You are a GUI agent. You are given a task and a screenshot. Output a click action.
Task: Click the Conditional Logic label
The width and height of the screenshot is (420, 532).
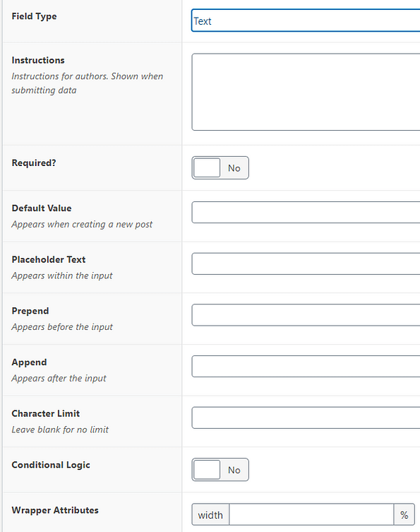(x=51, y=465)
